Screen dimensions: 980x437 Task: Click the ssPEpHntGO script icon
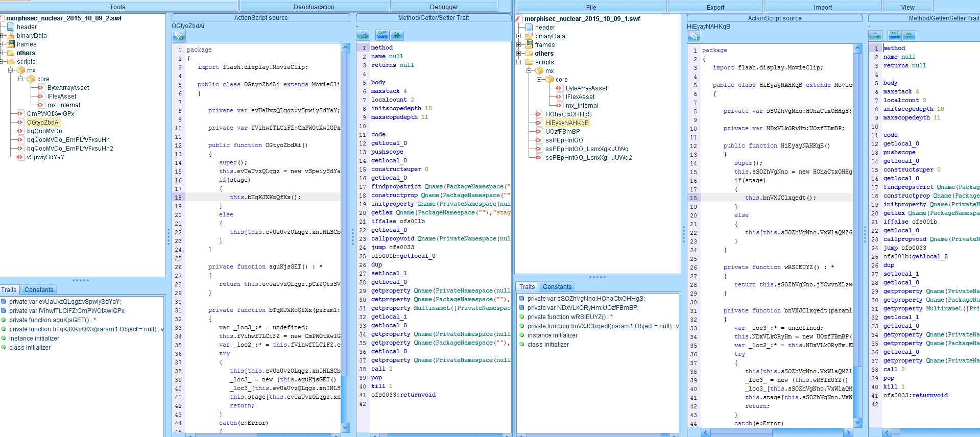pos(539,140)
